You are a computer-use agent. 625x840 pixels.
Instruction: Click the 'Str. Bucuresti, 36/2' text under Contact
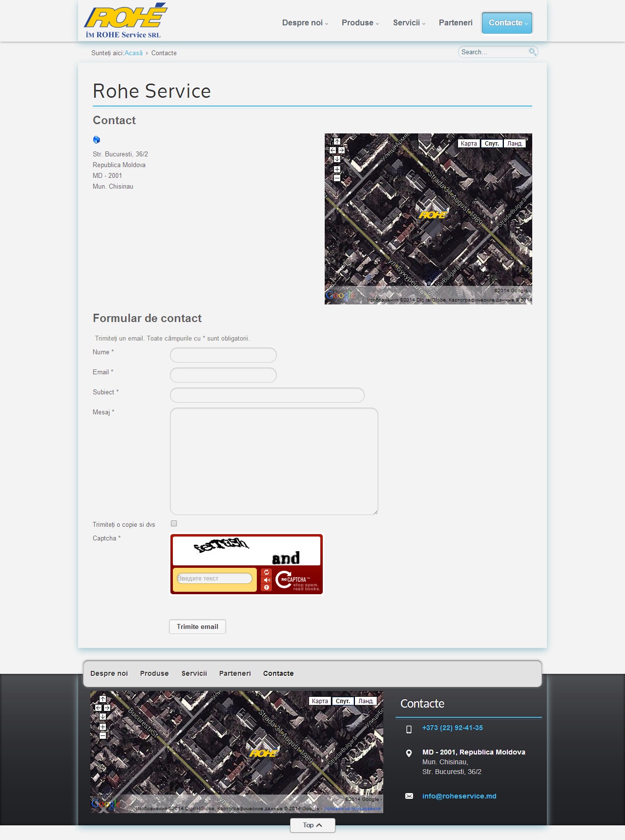coord(121,154)
